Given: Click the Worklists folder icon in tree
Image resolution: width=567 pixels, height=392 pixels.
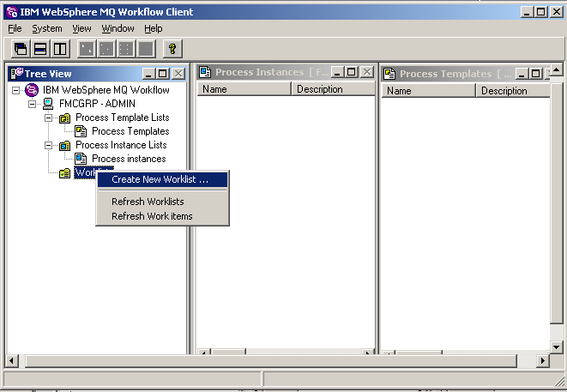Looking at the screenshot, I should [64, 173].
